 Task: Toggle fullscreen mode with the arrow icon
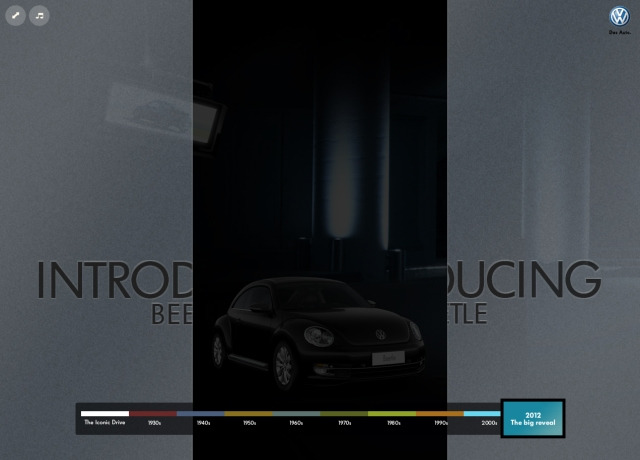[16, 16]
